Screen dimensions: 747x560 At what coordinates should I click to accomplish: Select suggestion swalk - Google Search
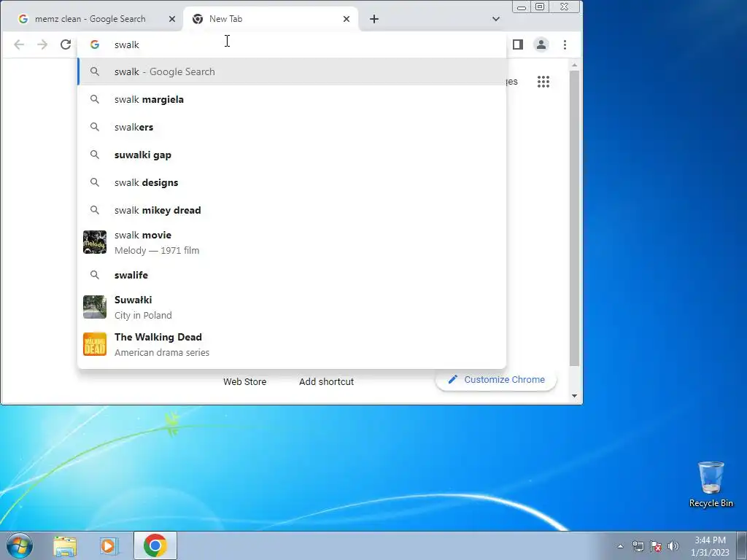coord(292,71)
